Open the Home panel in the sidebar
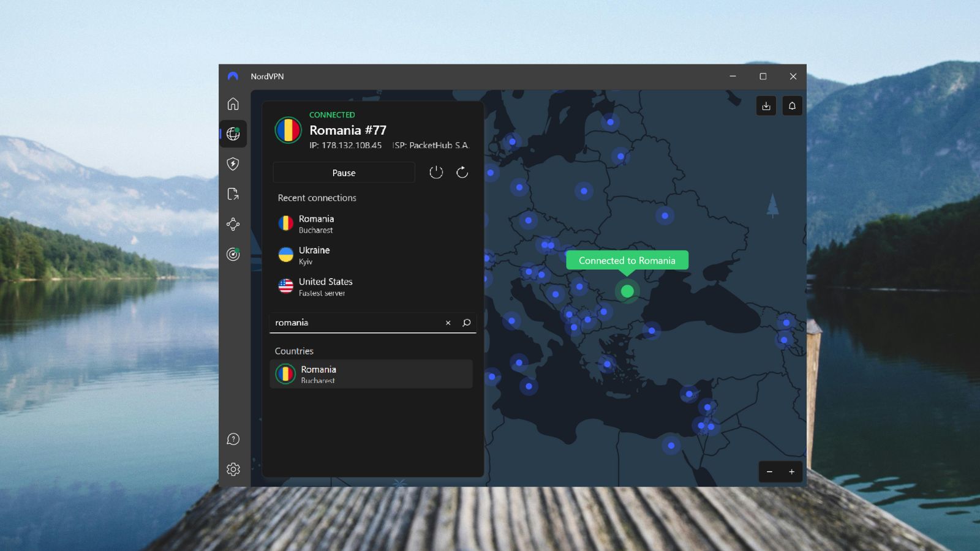Image resolution: width=980 pixels, height=551 pixels. [x=233, y=104]
